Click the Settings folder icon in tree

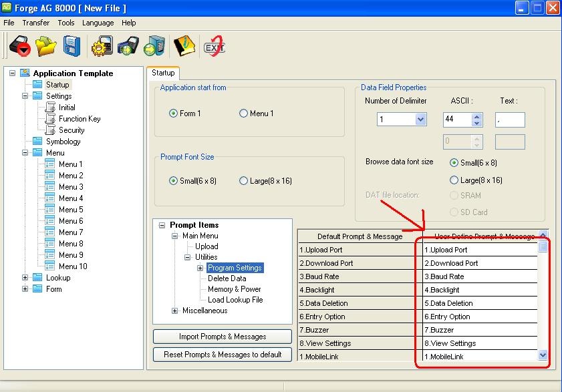pyautogui.click(x=37, y=95)
